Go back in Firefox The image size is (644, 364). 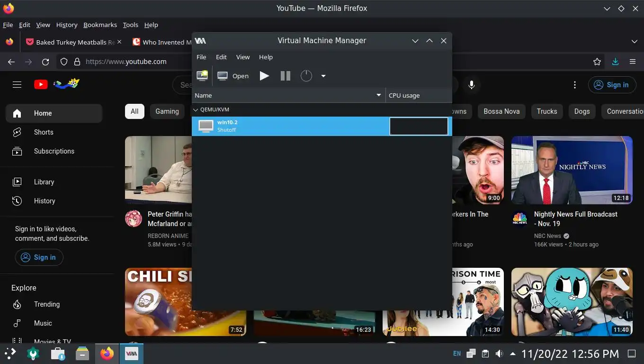click(x=11, y=62)
